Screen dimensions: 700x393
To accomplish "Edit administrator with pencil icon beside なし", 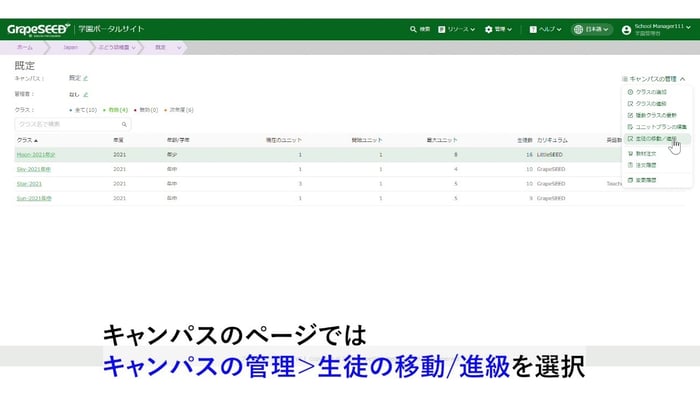I will pyautogui.click(x=86, y=95).
